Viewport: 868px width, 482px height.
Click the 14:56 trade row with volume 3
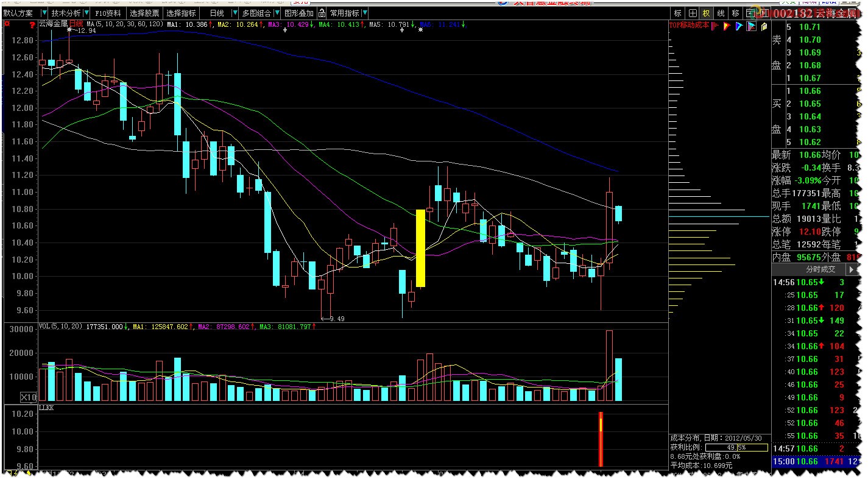coord(816,282)
